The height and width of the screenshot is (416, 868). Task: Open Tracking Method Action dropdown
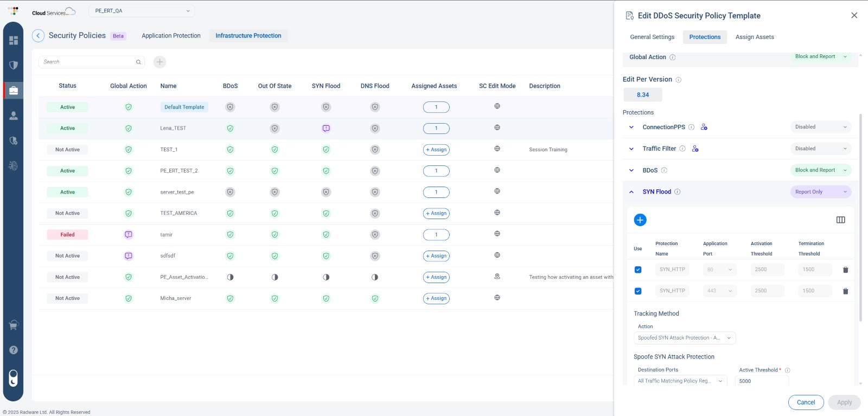[685, 338]
